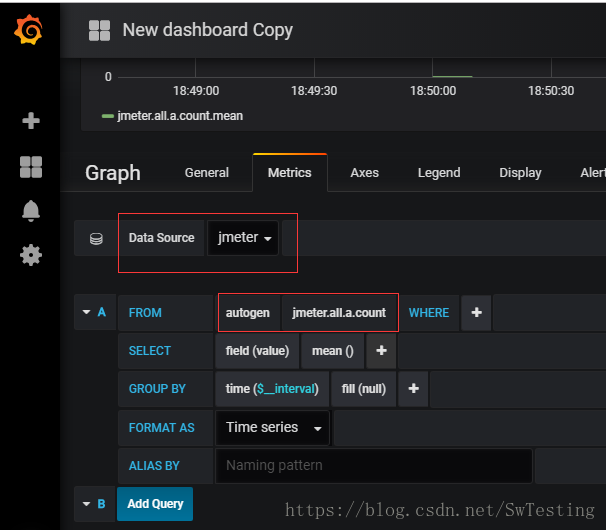Add a GROUP BY clause with plus button
The width and height of the screenshot is (606, 530).
pyautogui.click(x=413, y=389)
